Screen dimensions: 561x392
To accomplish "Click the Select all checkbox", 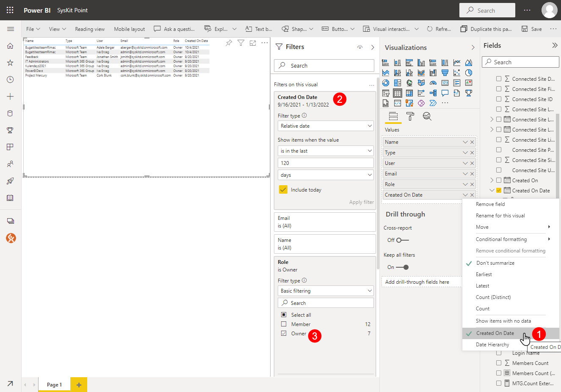I will pos(284,315).
